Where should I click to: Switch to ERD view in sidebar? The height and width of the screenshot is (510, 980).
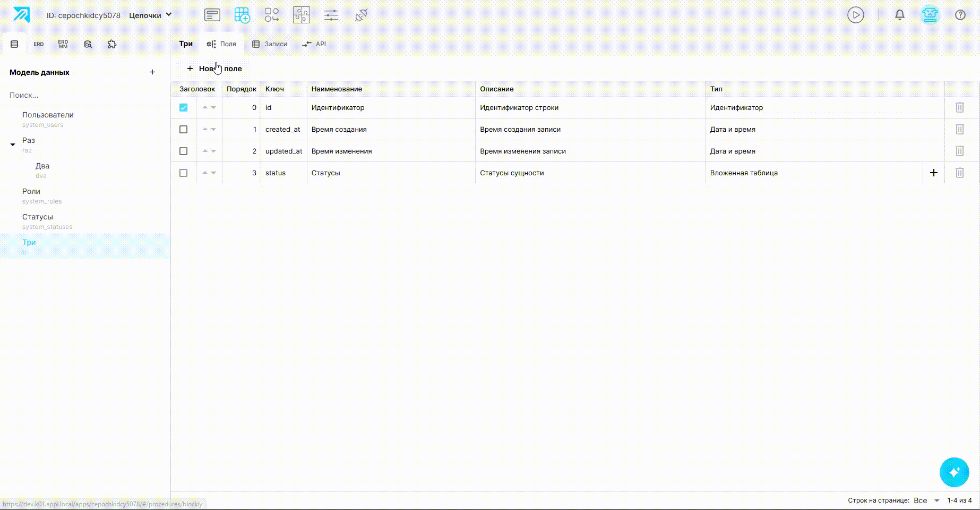tap(39, 44)
